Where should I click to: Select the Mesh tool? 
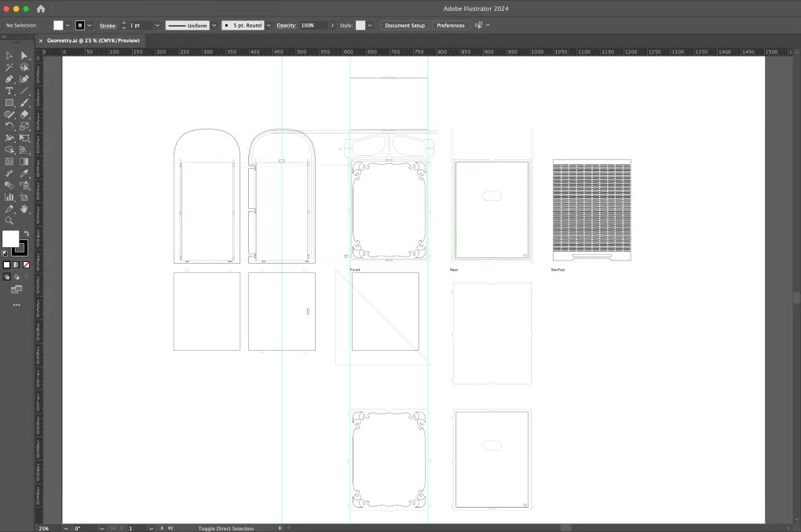(9, 162)
